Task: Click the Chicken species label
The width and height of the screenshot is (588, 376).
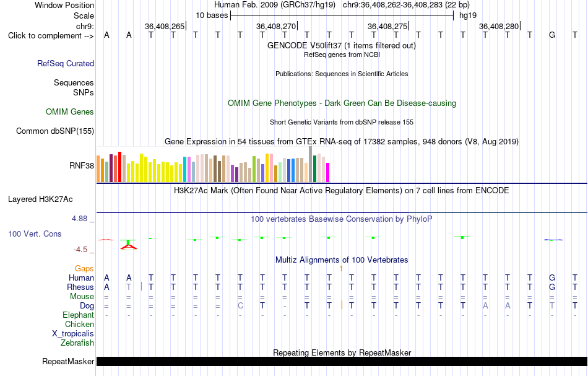Action: 79,324
